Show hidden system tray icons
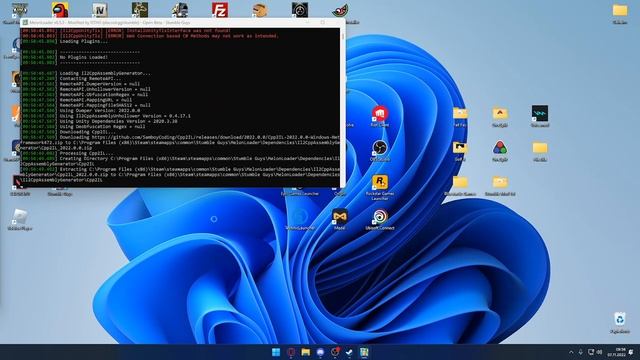 click(x=571, y=352)
